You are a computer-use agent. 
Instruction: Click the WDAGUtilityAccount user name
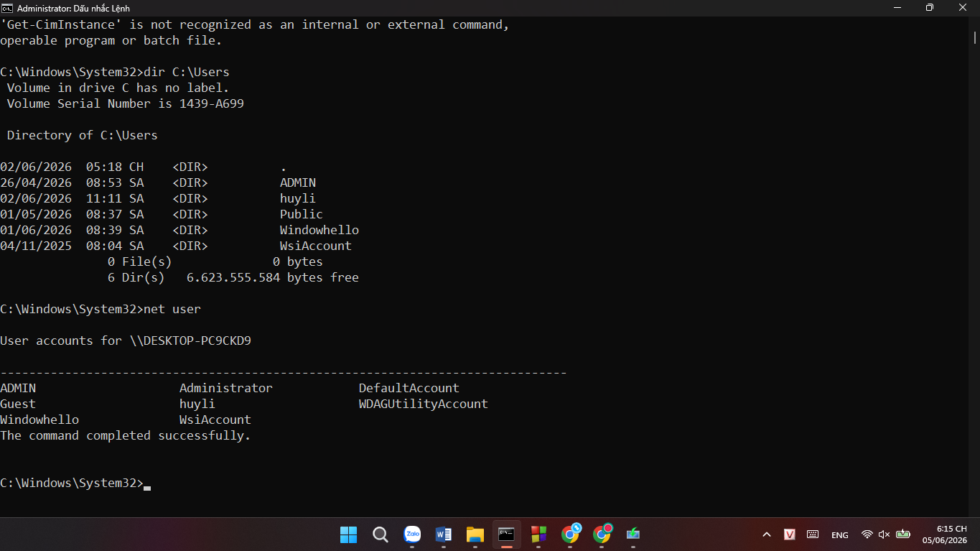[x=424, y=404]
